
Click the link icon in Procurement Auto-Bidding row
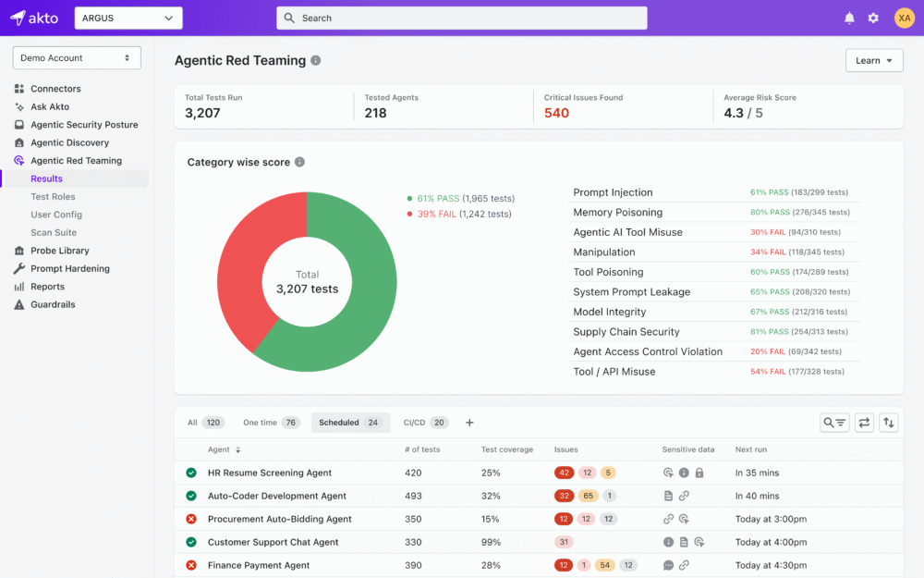(x=668, y=519)
